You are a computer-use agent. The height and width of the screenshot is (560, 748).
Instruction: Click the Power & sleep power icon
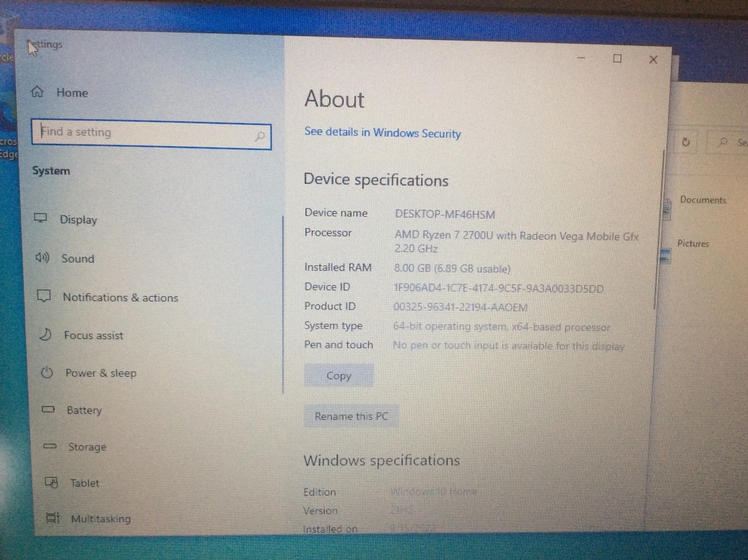(x=47, y=373)
